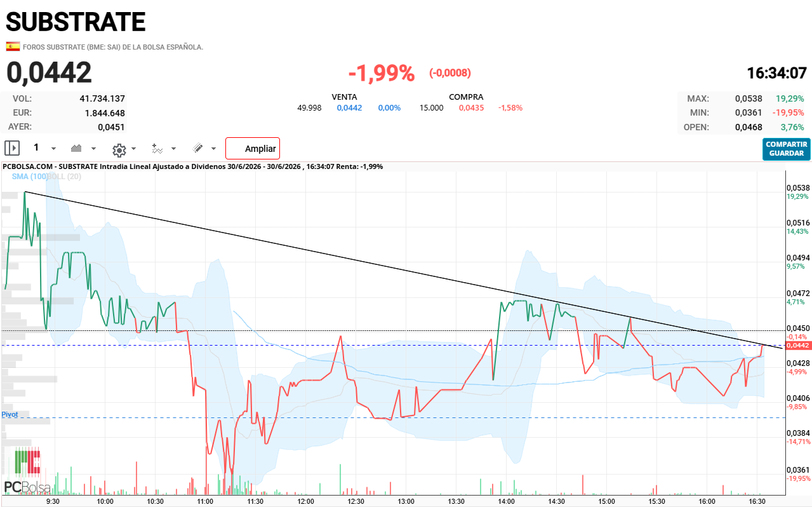
Task: Click the AYER value 0,0451
Action: pyautogui.click(x=111, y=127)
